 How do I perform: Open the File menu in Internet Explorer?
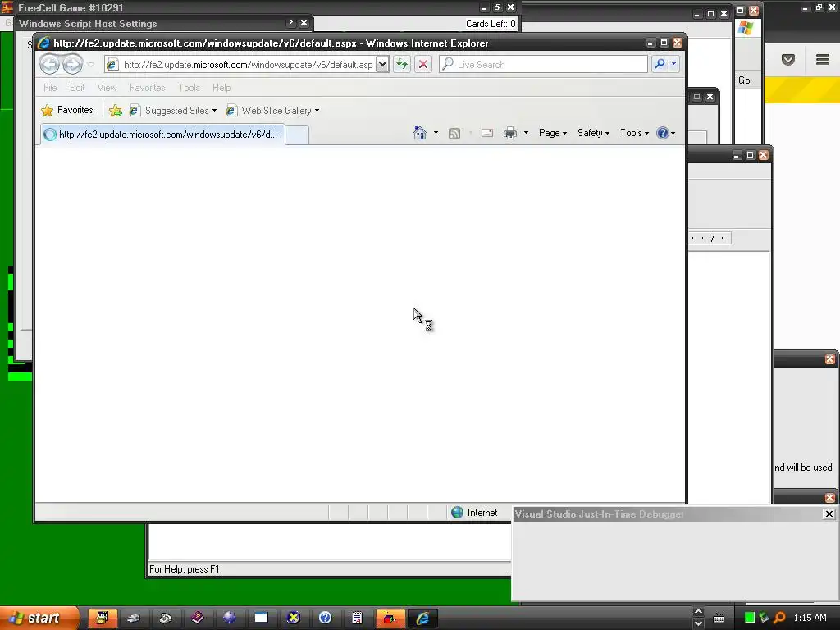(x=50, y=87)
